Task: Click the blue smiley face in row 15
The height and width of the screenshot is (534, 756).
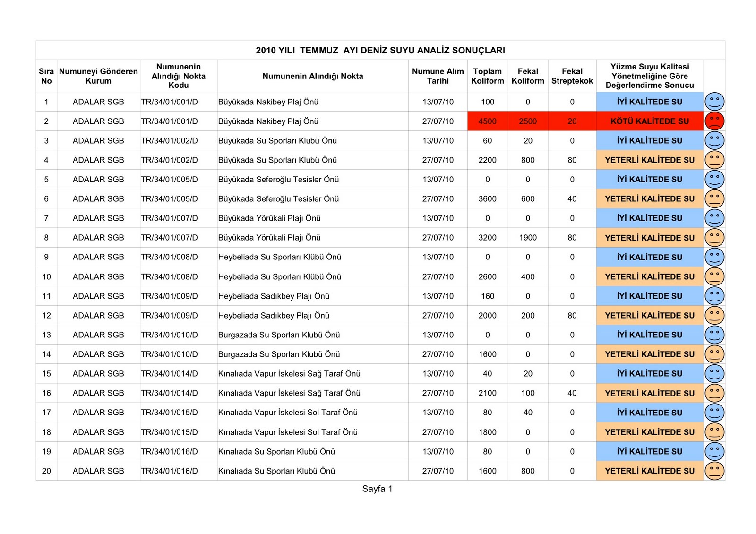Action: [714, 373]
